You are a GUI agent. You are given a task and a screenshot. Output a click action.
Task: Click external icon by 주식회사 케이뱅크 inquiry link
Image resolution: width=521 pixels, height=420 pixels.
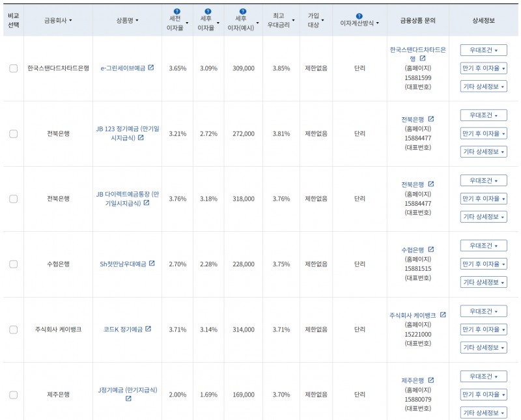(443, 315)
